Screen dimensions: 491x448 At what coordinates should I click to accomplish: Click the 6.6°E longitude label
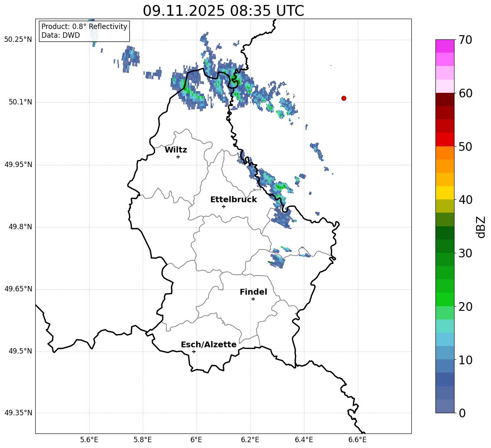tap(357, 440)
